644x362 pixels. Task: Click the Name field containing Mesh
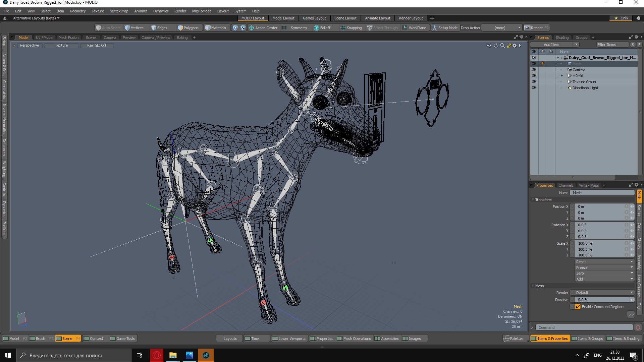[602, 193]
